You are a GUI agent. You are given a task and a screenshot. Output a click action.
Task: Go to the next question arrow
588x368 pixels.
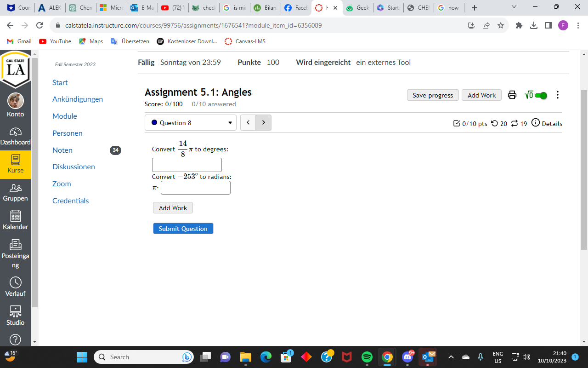point(264,123)
